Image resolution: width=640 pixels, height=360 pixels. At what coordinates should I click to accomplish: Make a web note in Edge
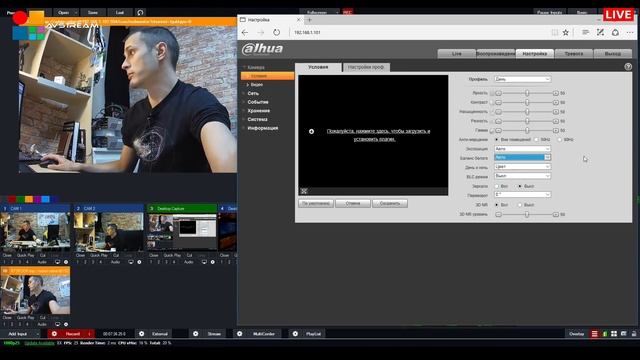point(600,32)
